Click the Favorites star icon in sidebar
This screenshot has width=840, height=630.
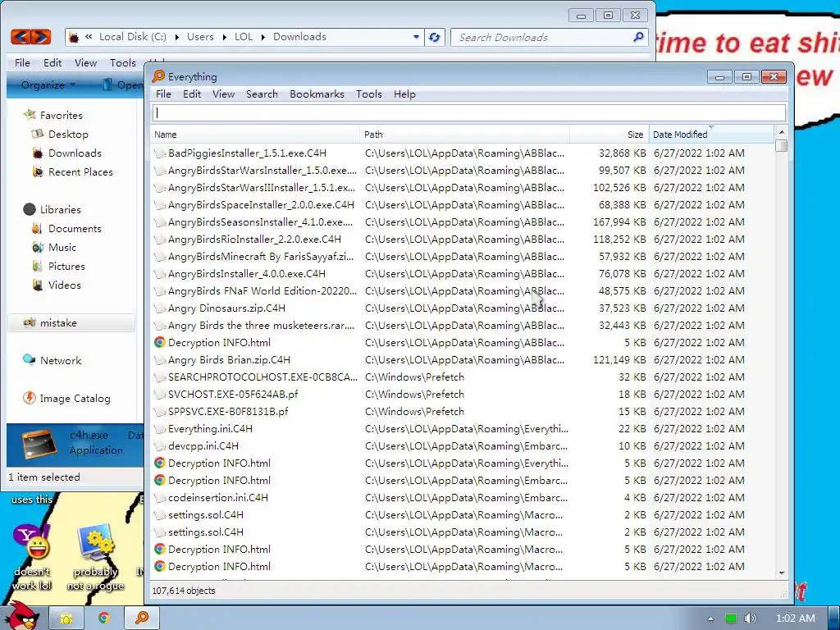30,115
